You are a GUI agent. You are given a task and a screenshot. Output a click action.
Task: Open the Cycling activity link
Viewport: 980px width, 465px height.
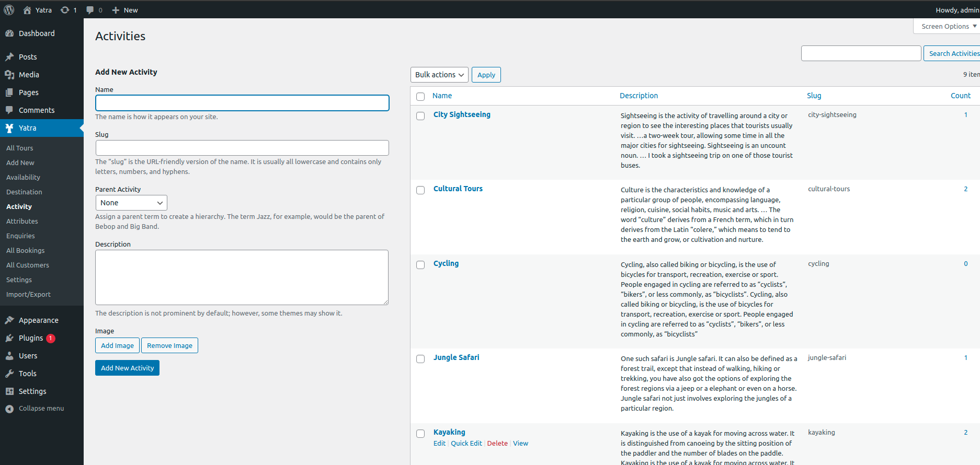(x=446, y=263)
